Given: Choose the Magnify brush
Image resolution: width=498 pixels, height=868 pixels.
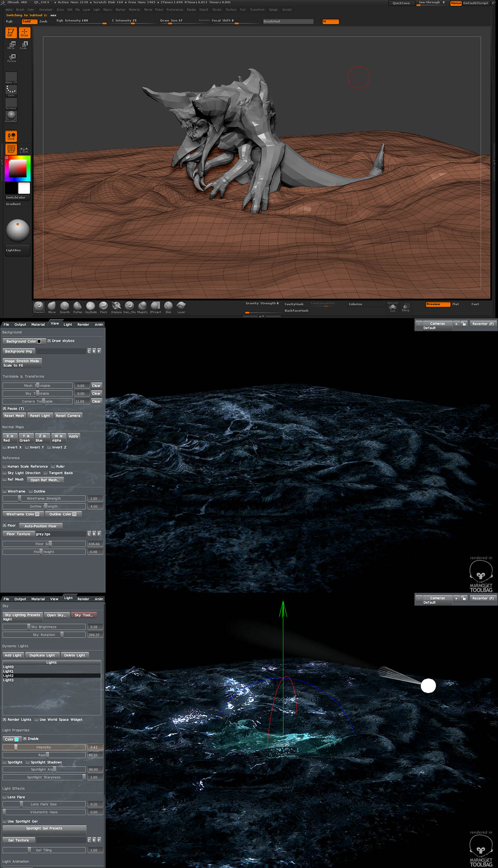Looking at the screenshot, I should coord(142,307).
